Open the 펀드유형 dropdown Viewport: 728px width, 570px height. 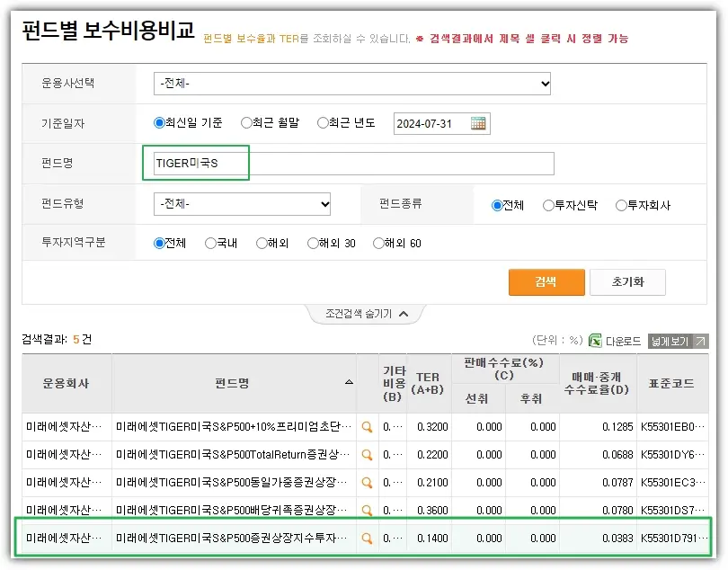coord(243,205)
